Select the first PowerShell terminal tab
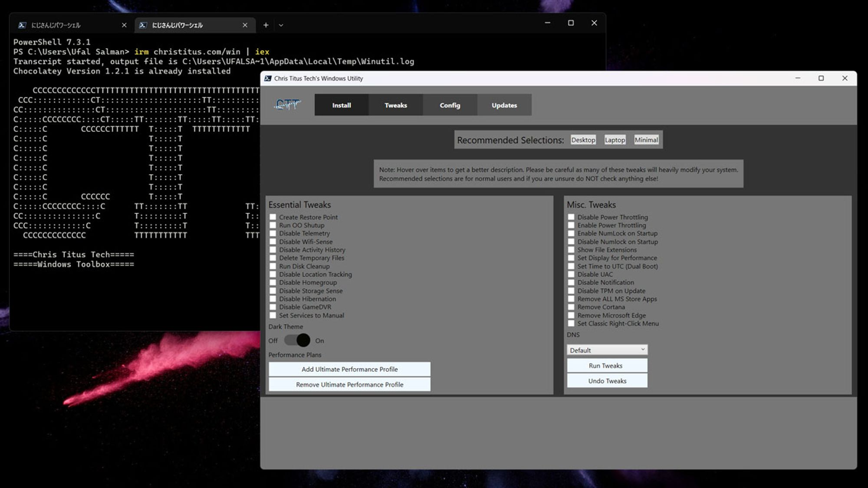 tap(72, 25)
